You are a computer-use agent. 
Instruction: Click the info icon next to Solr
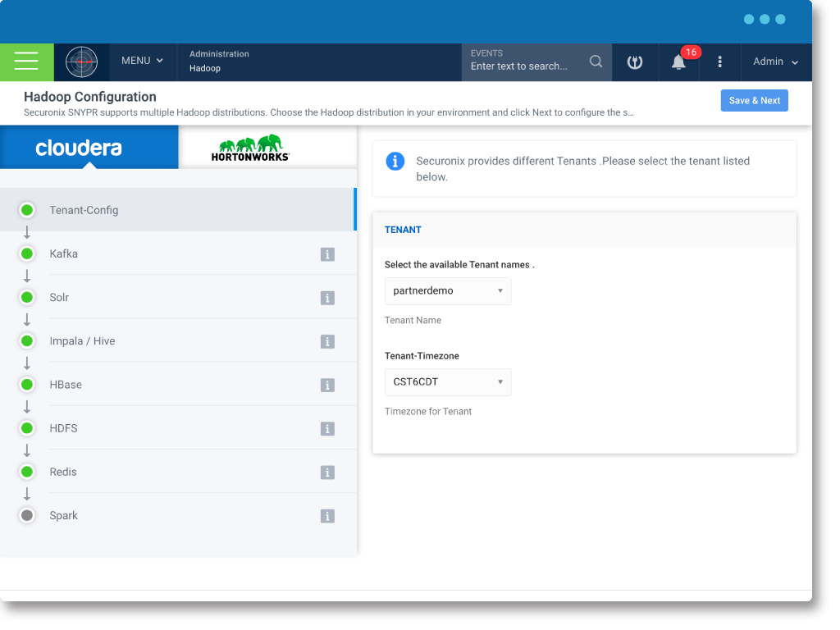(327, 298)
